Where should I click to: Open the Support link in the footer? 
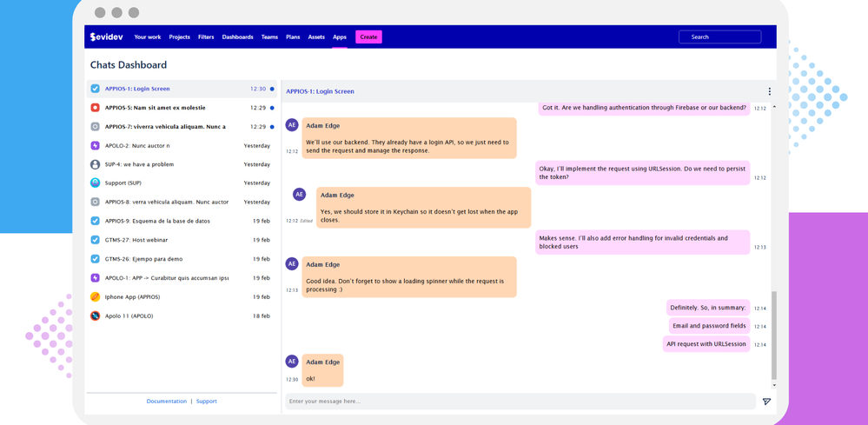click(207, 402)
